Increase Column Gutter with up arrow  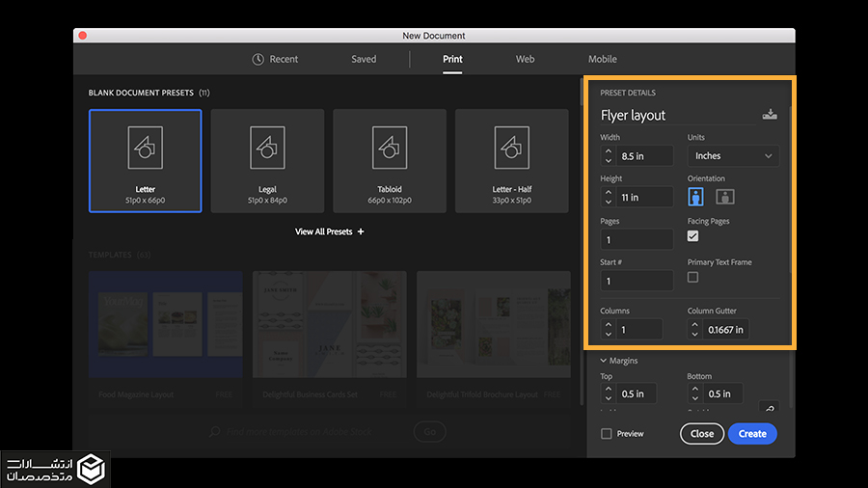pos(695,325)
